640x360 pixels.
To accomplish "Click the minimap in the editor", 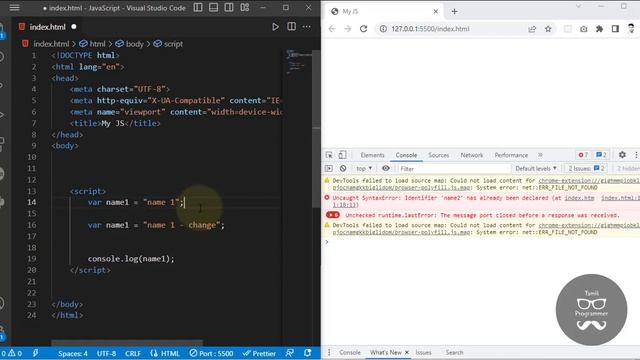I will pyautogui.click(x=298, y=62).
